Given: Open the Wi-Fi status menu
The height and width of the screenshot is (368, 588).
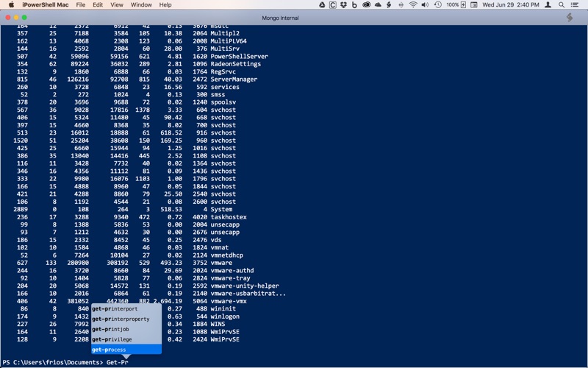Looking at the screenshot, I should [413, 5].
